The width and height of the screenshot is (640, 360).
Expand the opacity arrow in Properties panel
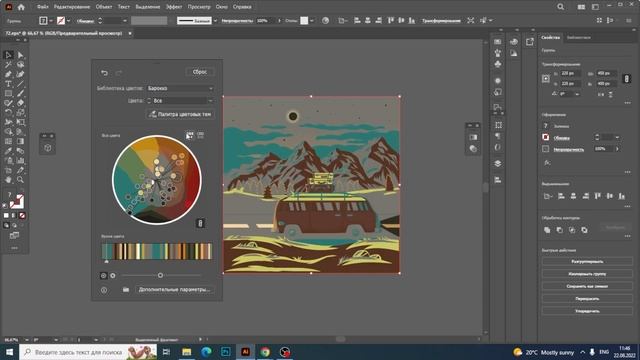click(x=617, y=149)
